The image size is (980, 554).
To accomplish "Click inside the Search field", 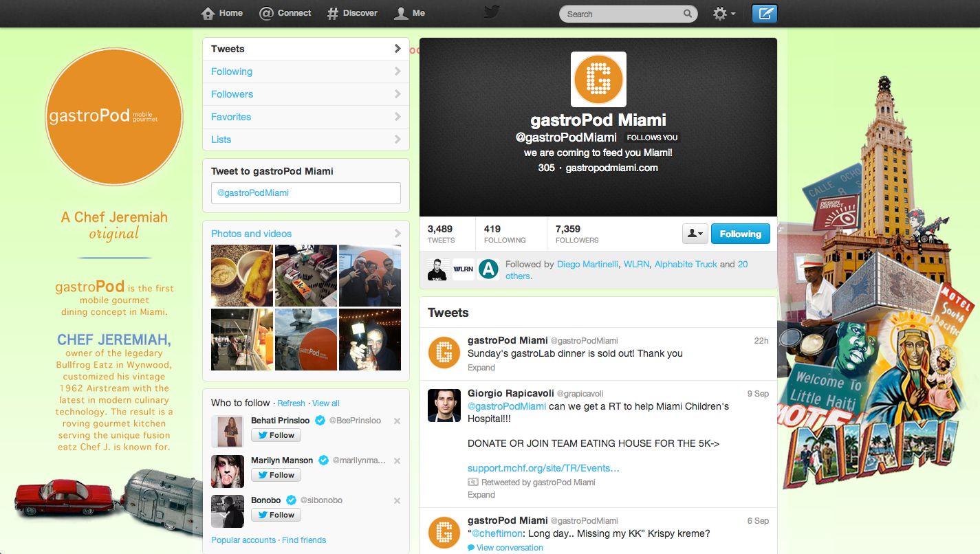I will tap(628, 14).
